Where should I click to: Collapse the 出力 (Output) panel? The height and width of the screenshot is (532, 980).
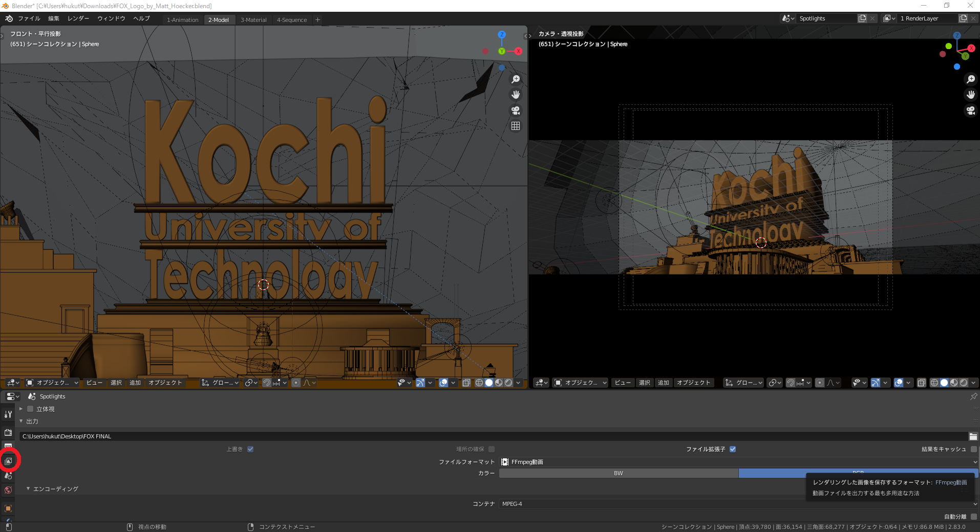click(x=21, y=422)
